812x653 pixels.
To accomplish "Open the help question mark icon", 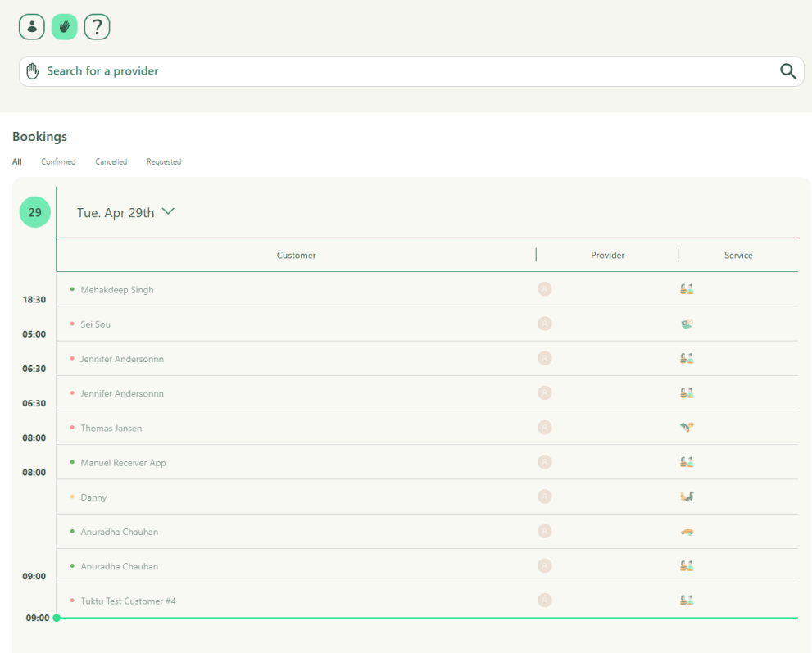I will 97,27.
